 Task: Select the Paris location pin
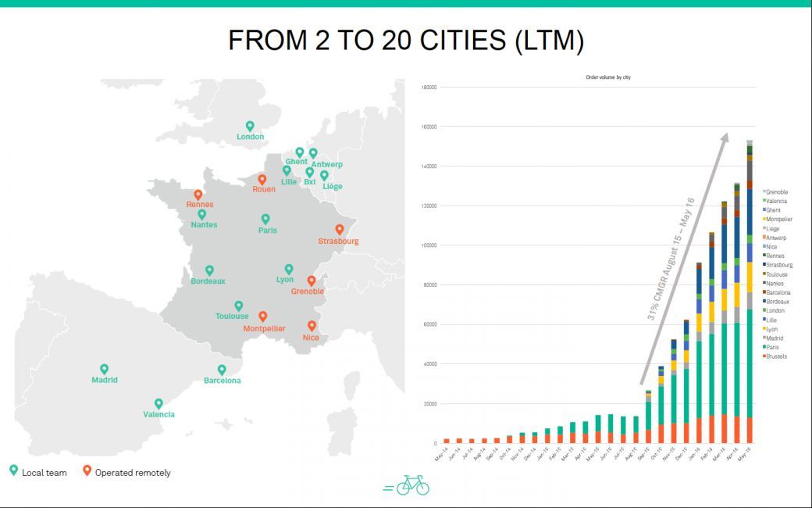pyautogui.click(x=265, y=220)
